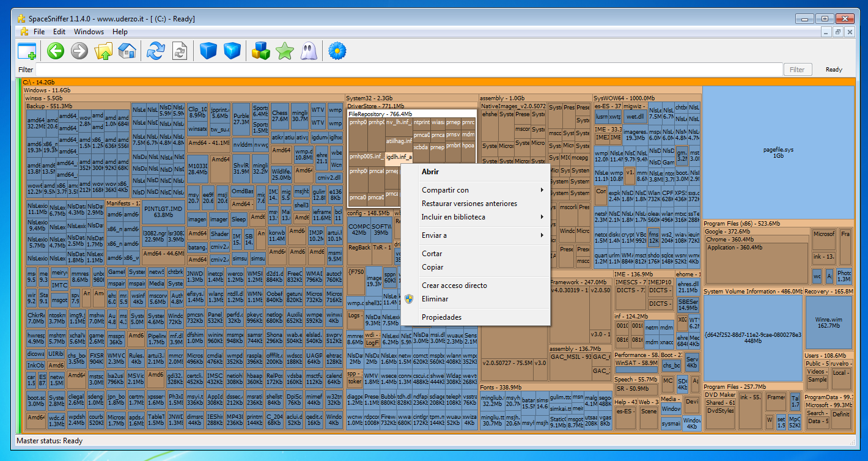Click the Chrome - 360.4Mb folder header

point(730,240)
